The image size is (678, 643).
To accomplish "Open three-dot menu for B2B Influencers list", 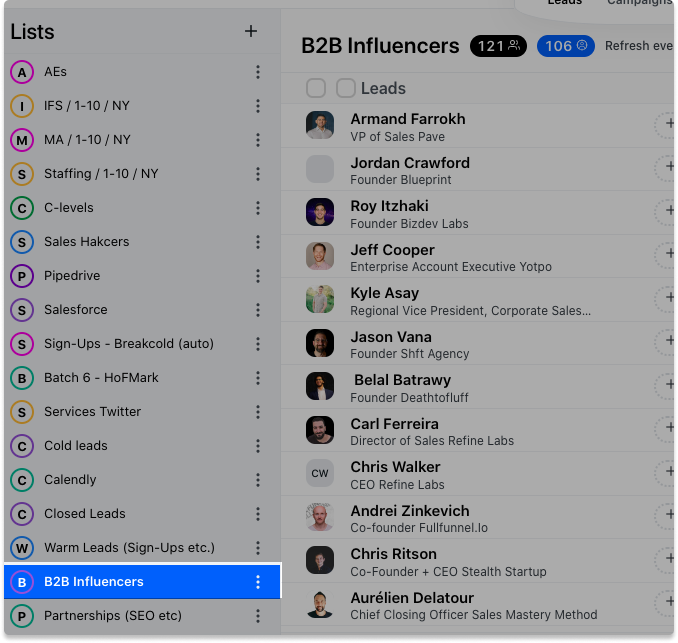I will 258,582.
